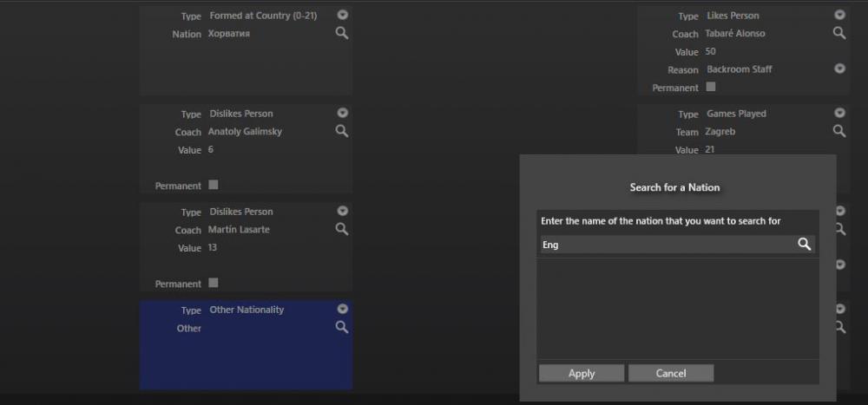Viewport: 868px width, 405px height.
Task: Open Reason dropdown showing Backroom Staff
Action: pyautogui.click(x=839, y=69)
